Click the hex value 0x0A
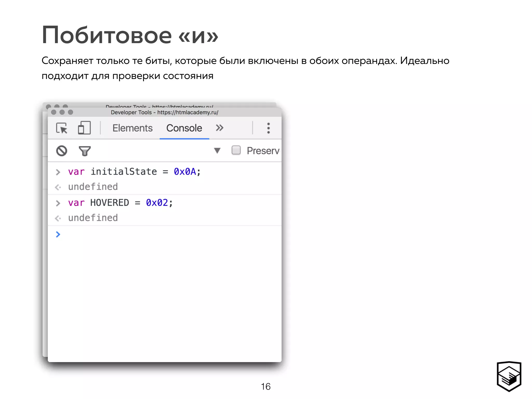This screenshot has height=399, width=532. coord(185,172)
